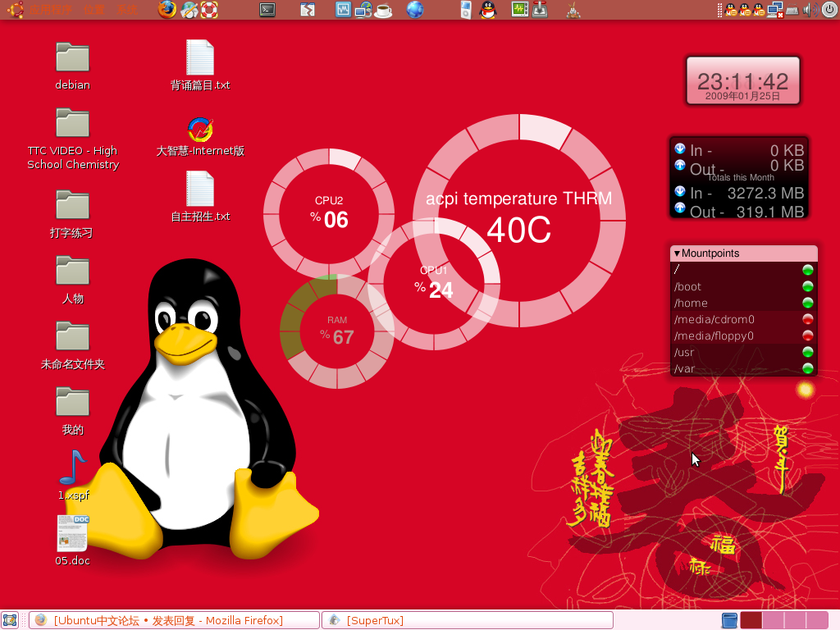840x630 pixels.
Task: Collapse the Mountpoints widget triangle
Action: point(677,253)
